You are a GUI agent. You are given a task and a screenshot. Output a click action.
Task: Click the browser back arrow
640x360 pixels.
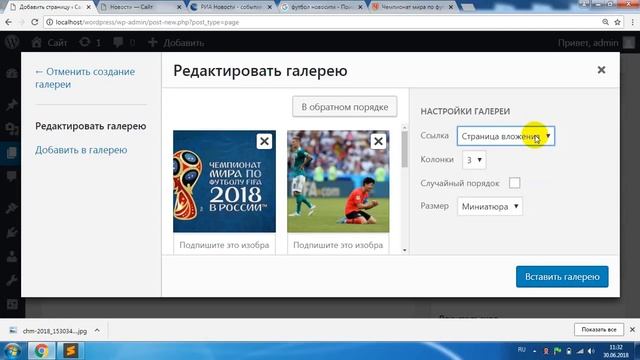[9, 22]
